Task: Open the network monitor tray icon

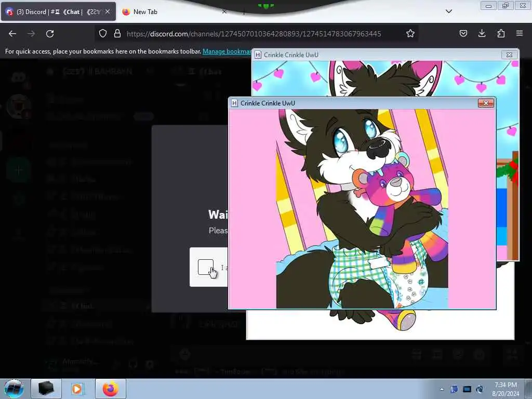Action: coord(467,389)
